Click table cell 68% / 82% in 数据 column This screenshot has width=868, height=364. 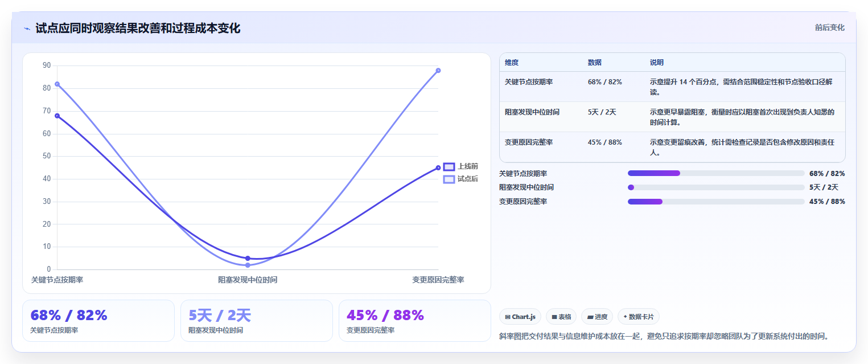point(605,82)
